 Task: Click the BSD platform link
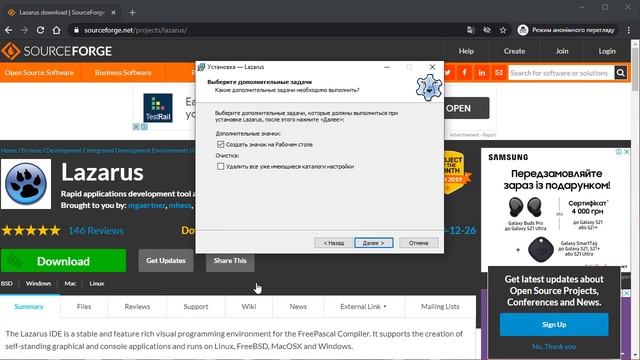tap(7, 283)
